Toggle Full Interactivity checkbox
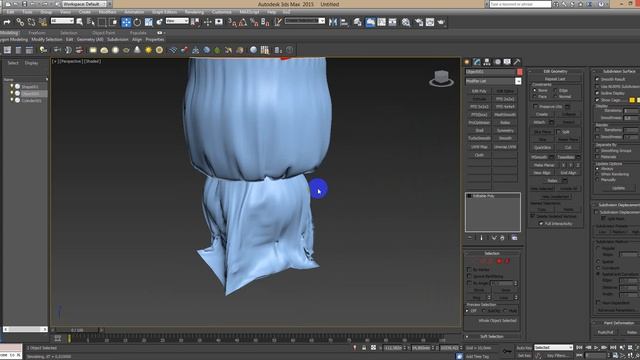The width and height of the screenshot is (640, 360). point(541,224)
